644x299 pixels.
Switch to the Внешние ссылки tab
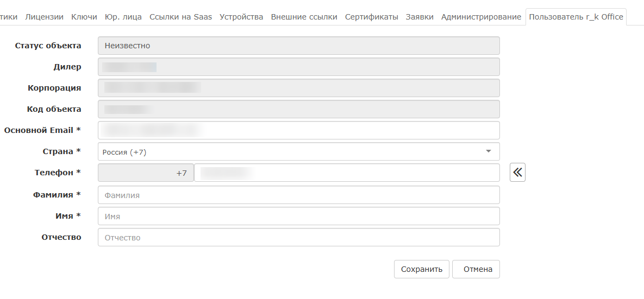click(x=304, y=17)
